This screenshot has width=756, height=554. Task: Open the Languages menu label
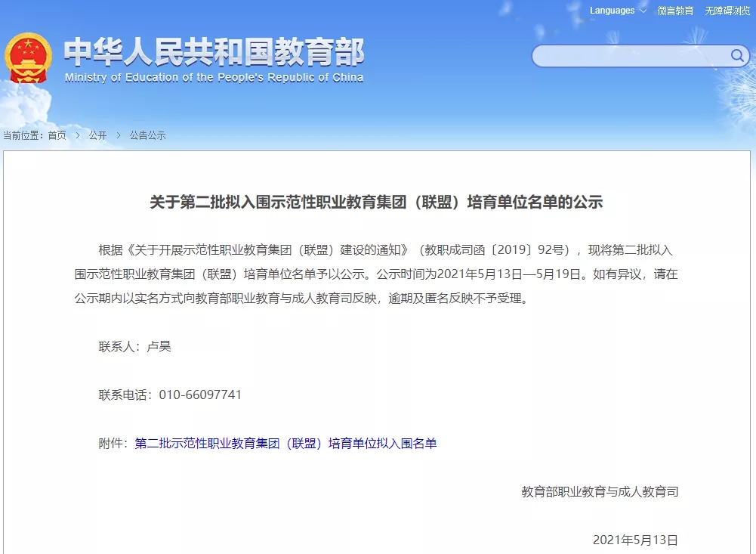pyautogui.click(x=612, y=11)
